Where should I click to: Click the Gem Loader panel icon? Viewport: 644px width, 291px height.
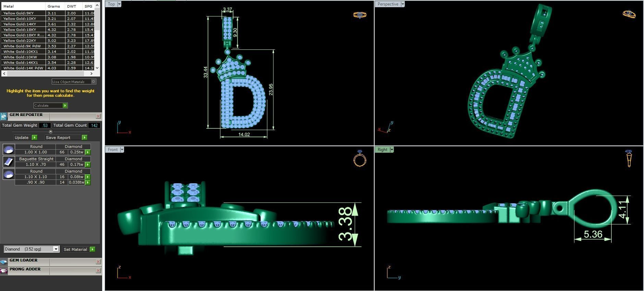pyautogui.click(x=4, y=262)
